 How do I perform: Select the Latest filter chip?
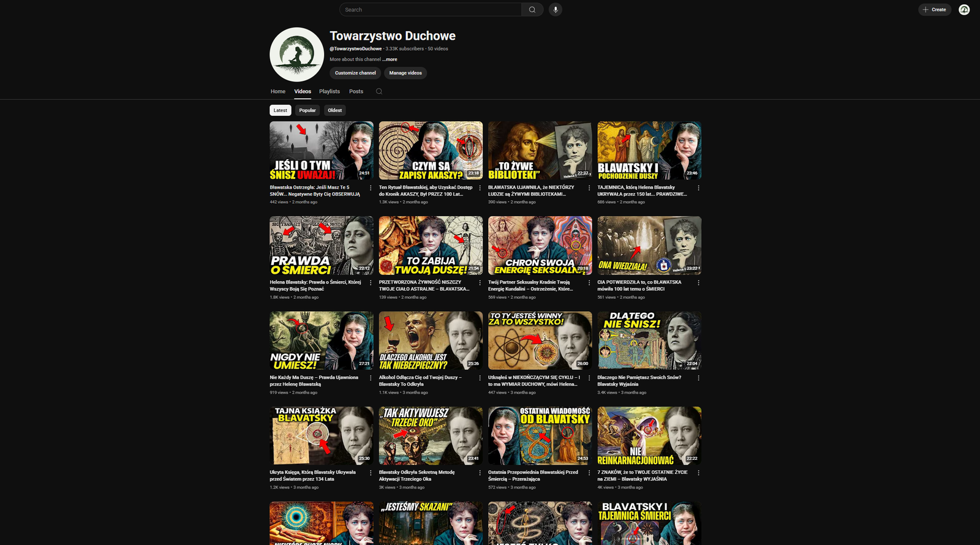coord(281,110)
